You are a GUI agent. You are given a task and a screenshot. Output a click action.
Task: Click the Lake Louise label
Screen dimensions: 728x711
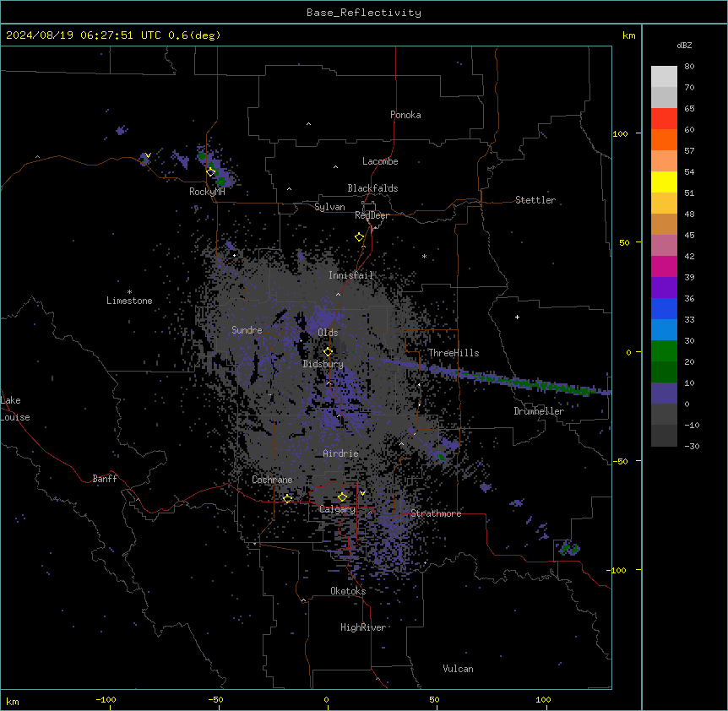click(x=15, y=409)
